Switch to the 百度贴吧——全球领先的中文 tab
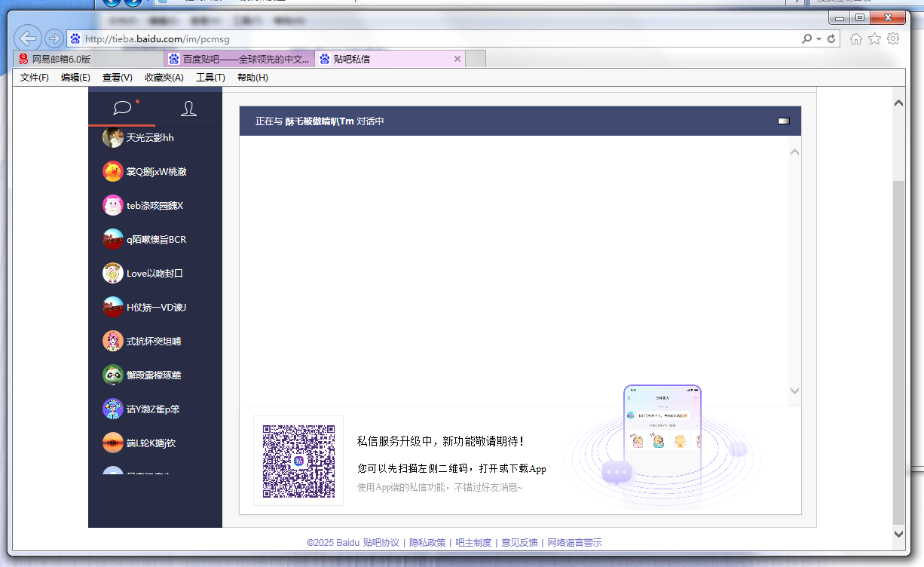924x567 pixels. click(239, 59)
